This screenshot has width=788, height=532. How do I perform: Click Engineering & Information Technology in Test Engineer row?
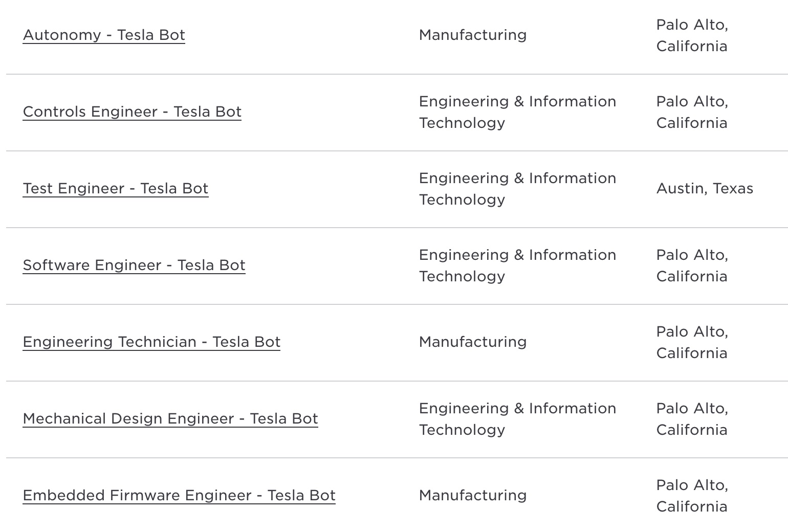[x=517, y=189]
